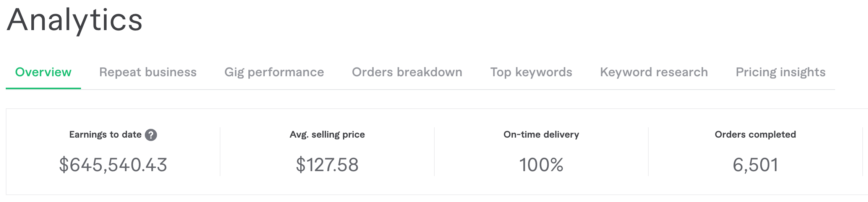Click the green underline beneath Overview
The height and width of the screenshot is (202, 868).
[x=43, y=88]
